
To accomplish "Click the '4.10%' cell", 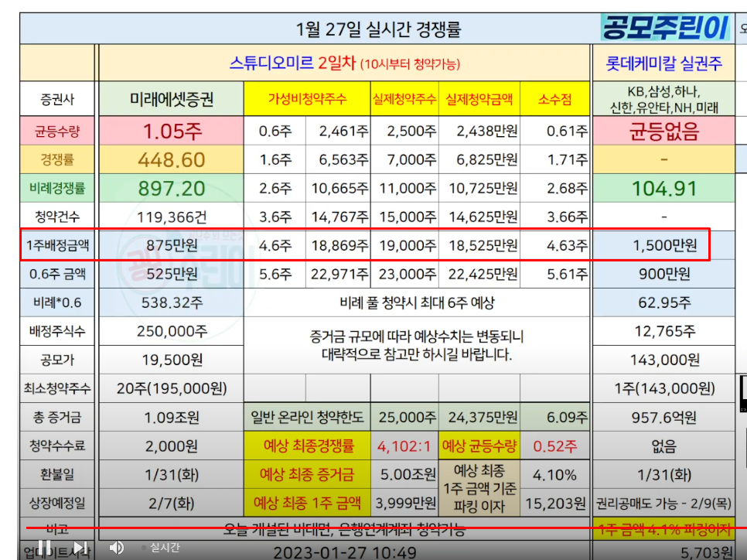I will (555, 475).
